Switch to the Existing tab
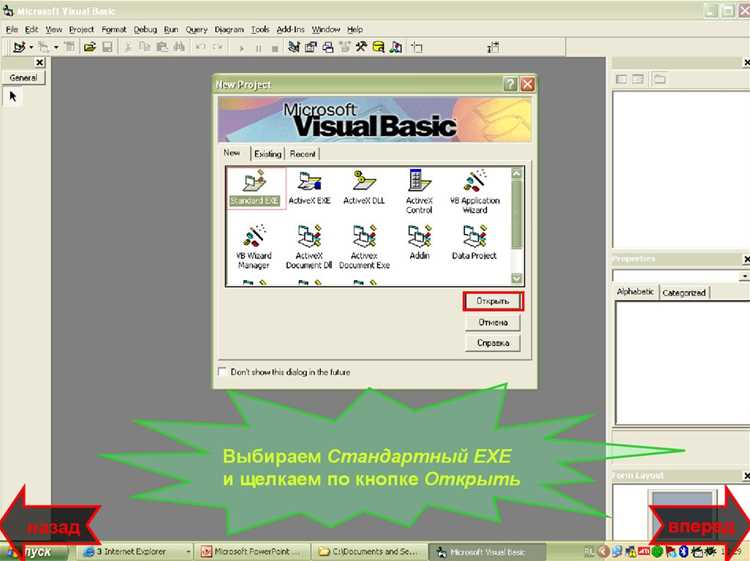 267,154
